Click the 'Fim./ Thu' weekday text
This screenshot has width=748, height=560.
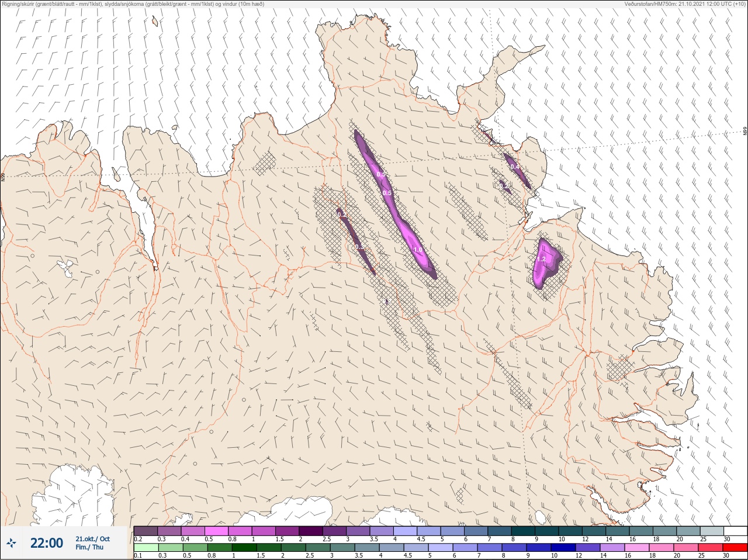(89, 547)
